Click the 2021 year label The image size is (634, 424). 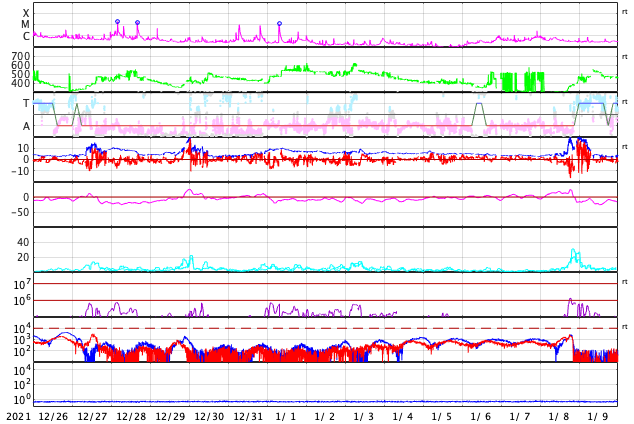pyautogui.click(x=19, y=417)
